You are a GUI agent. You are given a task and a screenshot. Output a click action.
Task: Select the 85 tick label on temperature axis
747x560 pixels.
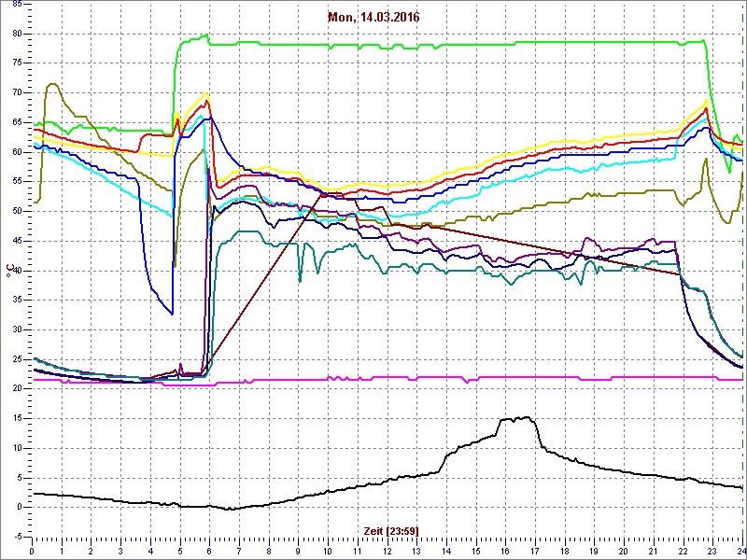17,5
